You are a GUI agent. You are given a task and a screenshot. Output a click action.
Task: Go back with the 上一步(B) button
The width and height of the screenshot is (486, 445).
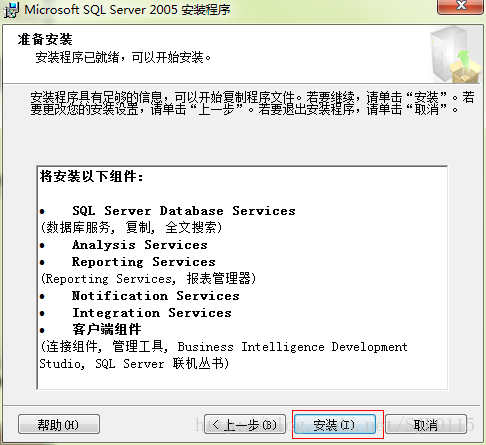pos(245,424)
